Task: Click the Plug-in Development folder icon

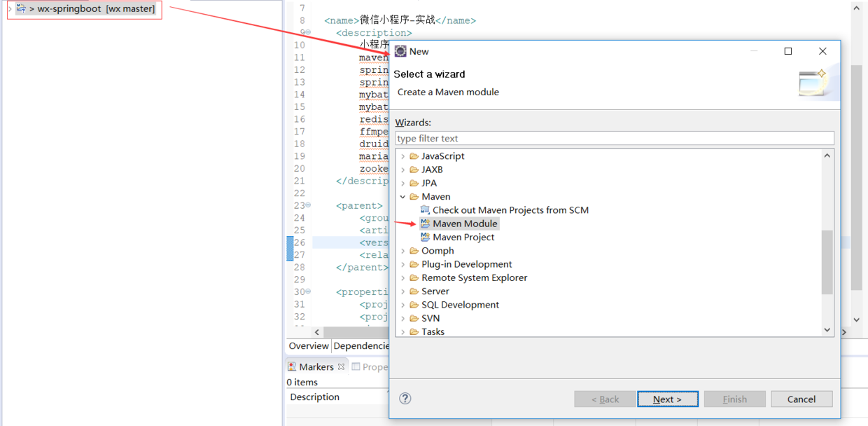Action: 414,264
